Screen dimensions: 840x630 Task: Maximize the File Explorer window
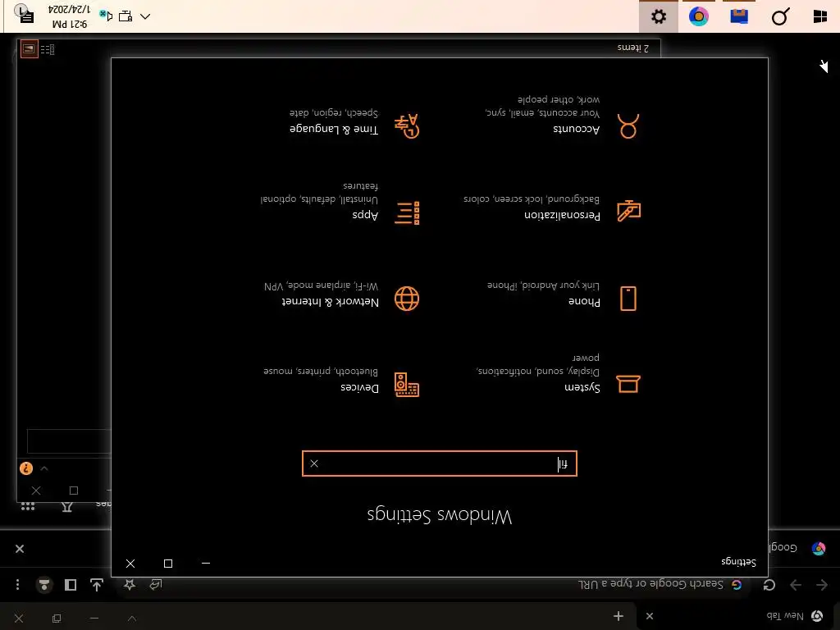(74, 491)
